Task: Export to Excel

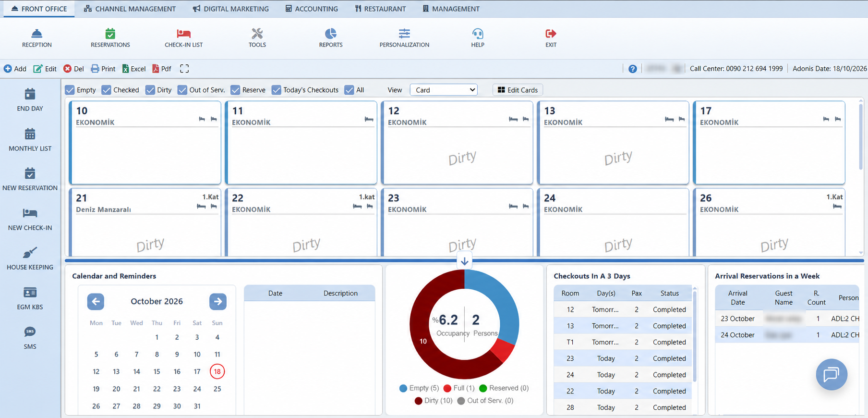Action: (134, 69)
